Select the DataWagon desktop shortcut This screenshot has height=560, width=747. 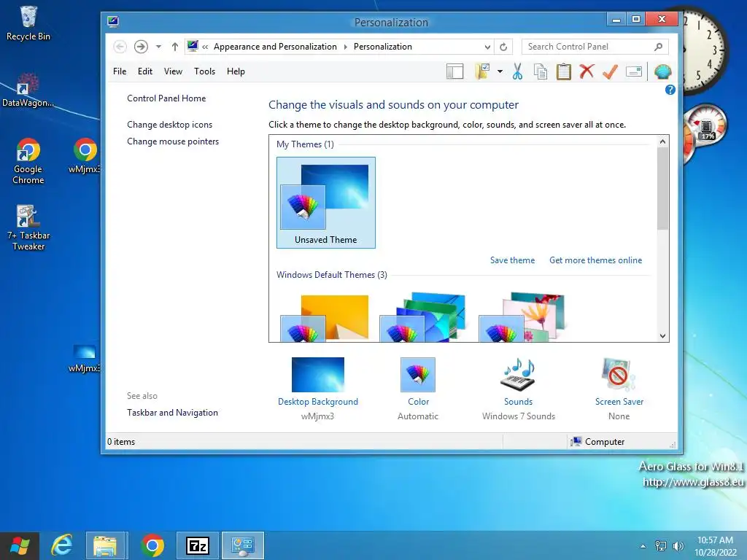(28, 90)
